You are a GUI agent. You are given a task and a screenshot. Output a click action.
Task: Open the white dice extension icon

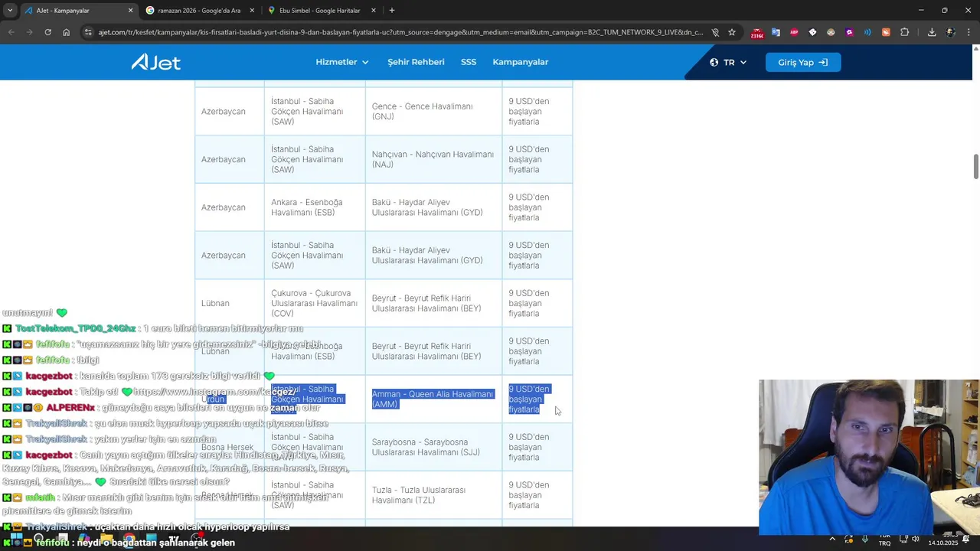point(812,32)
